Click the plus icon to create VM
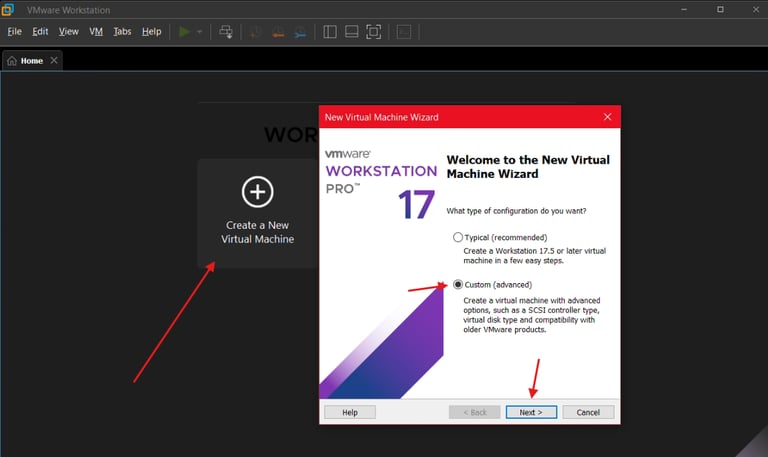Viewport: 768px width, 457px height. 258,192
